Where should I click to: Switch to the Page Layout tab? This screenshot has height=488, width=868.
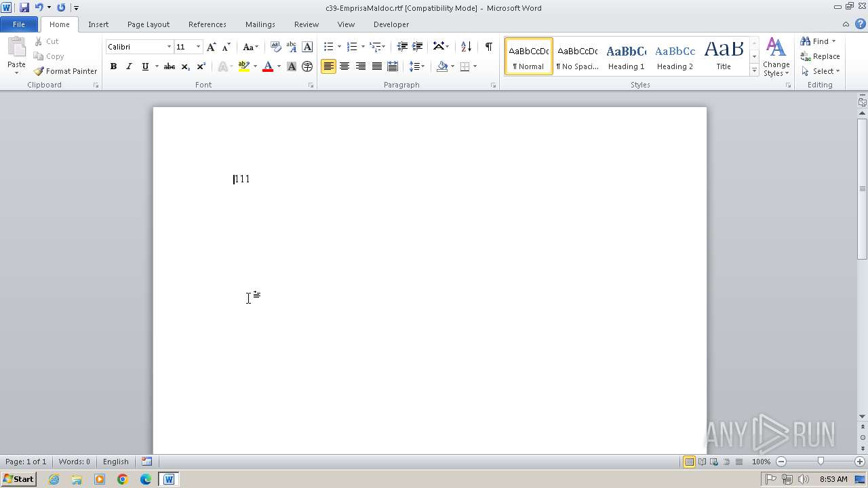[149, 24]
